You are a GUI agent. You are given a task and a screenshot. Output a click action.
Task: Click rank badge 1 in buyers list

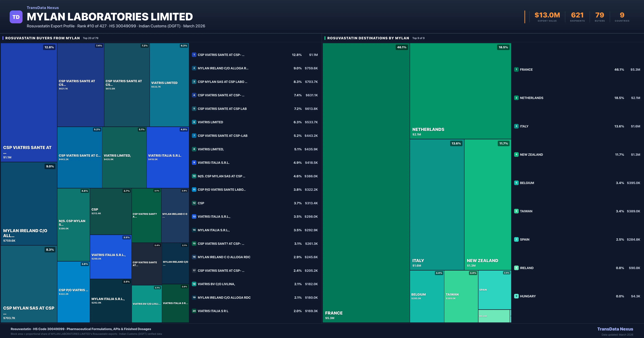click(x=194, y=55)
